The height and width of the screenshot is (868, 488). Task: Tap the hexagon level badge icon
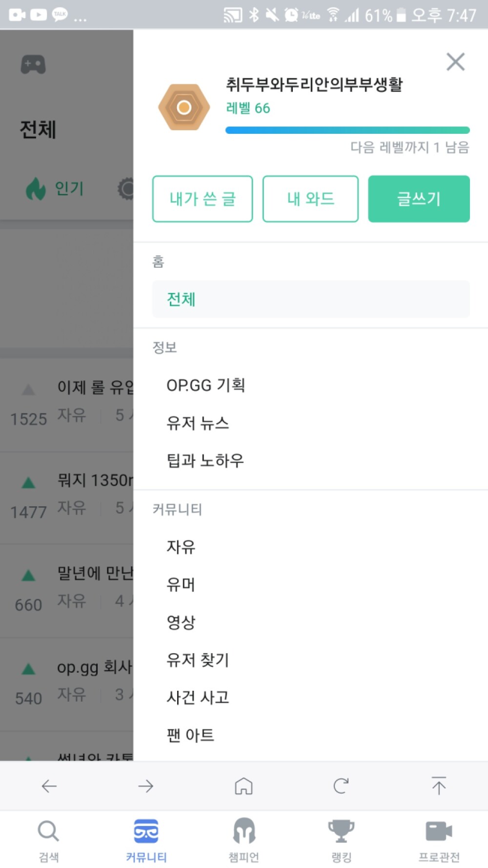point(184,107)
